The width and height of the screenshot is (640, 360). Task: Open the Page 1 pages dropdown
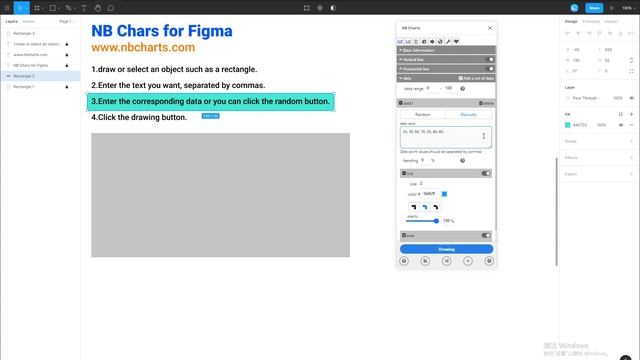tap(67, 21)
